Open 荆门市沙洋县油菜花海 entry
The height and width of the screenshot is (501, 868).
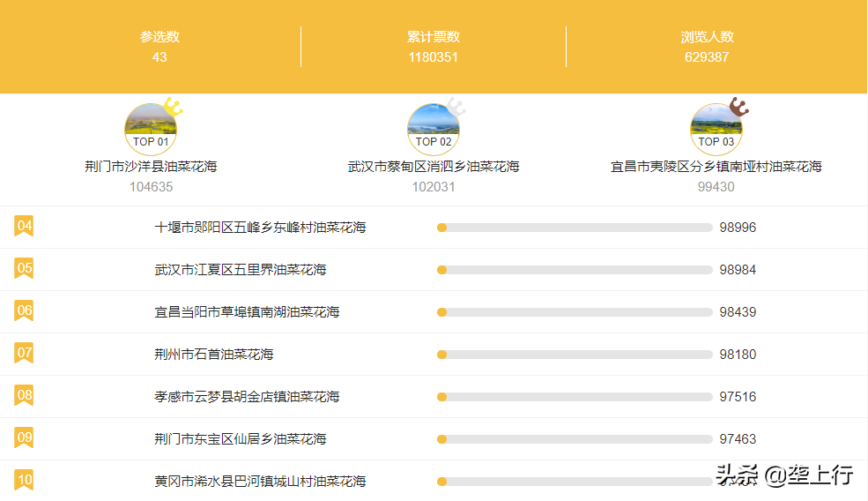pos(151,166)
